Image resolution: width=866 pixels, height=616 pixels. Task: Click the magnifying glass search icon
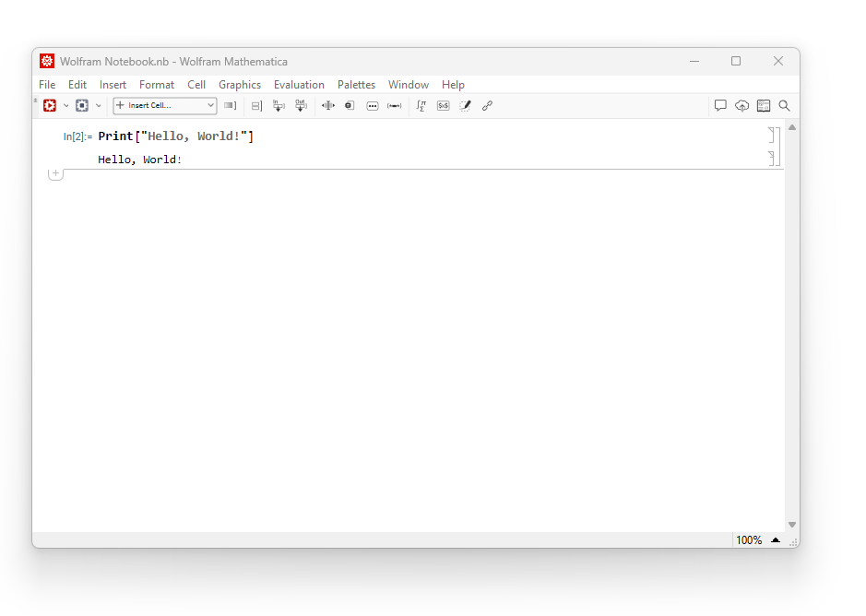pos(784,105)
